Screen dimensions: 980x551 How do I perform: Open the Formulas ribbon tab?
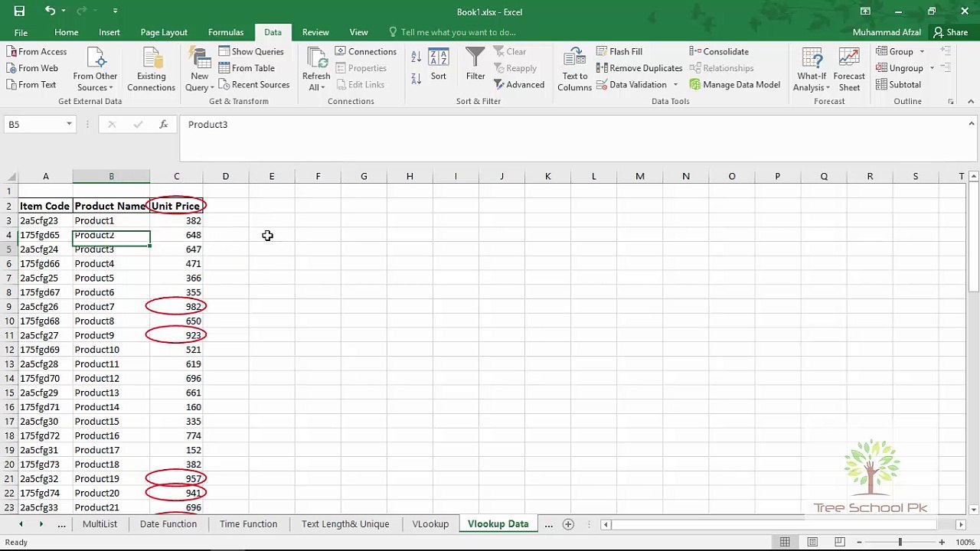tap(226, 32)
